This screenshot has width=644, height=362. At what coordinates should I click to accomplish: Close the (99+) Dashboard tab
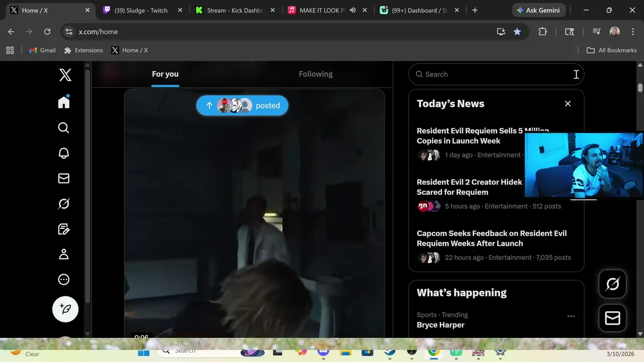coord(457,10)
